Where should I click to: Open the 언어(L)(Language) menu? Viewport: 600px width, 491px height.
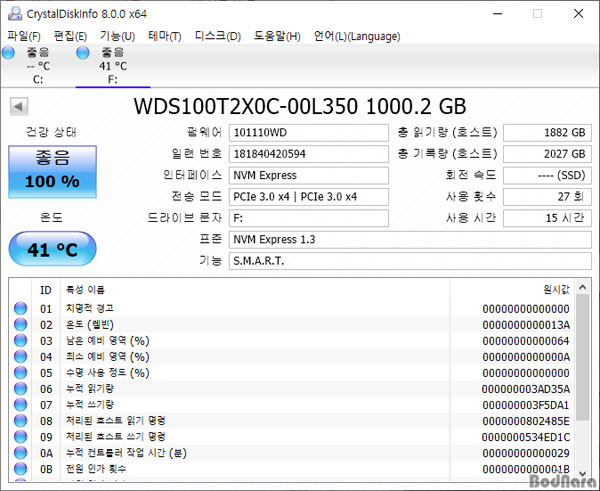[x=357, y=36]
